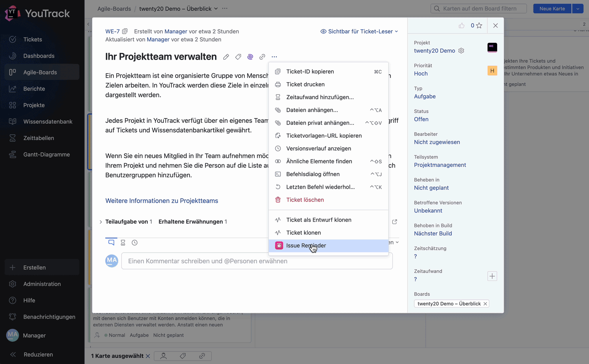Click the plus icon beside Zeitaufwand

492,276
